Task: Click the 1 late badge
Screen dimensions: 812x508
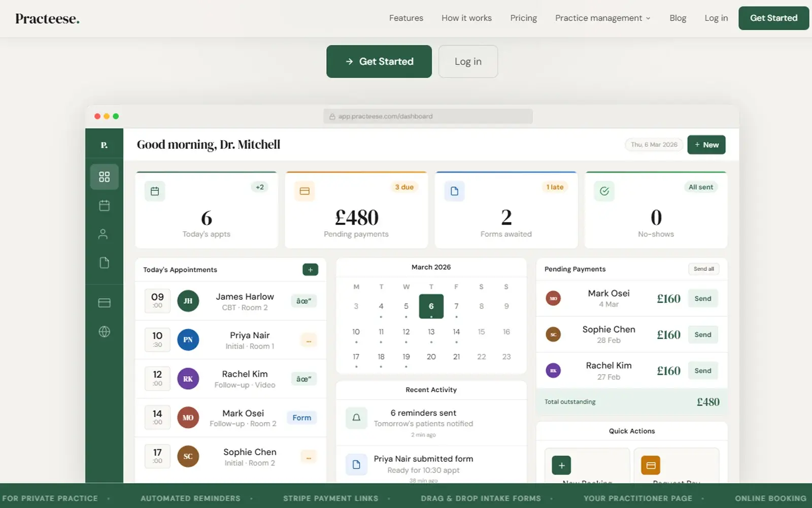Action: click(x=555, y=187)
